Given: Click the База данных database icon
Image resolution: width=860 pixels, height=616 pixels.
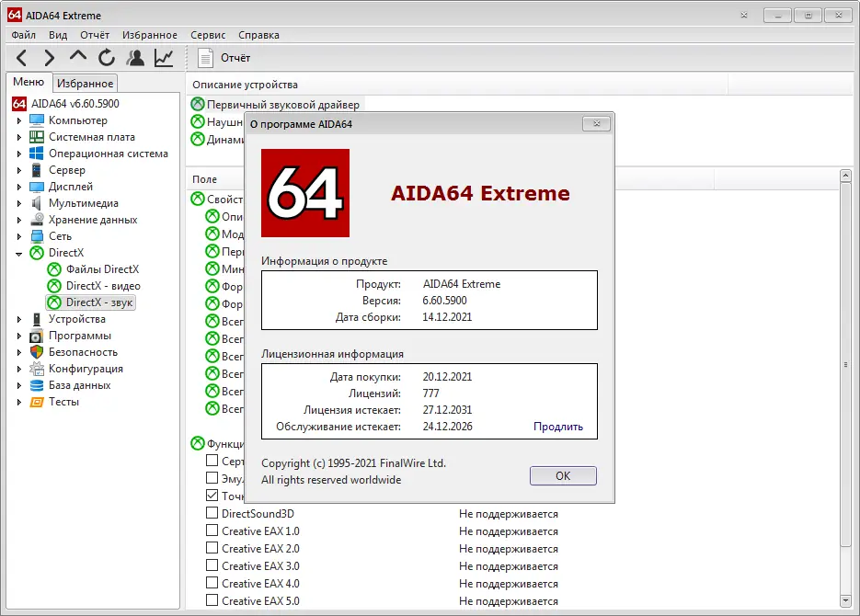Looking at the screenshot, I should 37,385.
